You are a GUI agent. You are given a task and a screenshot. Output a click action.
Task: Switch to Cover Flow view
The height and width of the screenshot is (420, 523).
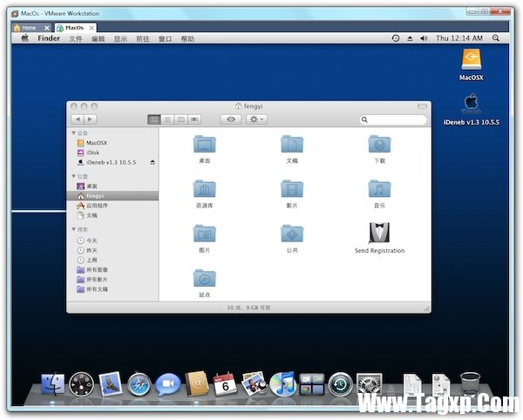tap(194, 119)
